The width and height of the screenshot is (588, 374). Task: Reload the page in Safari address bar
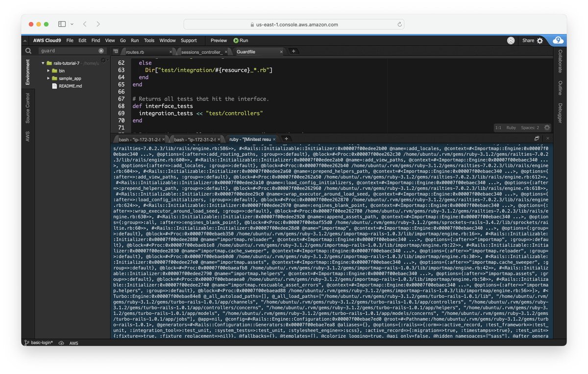click(x=400, y=25)
